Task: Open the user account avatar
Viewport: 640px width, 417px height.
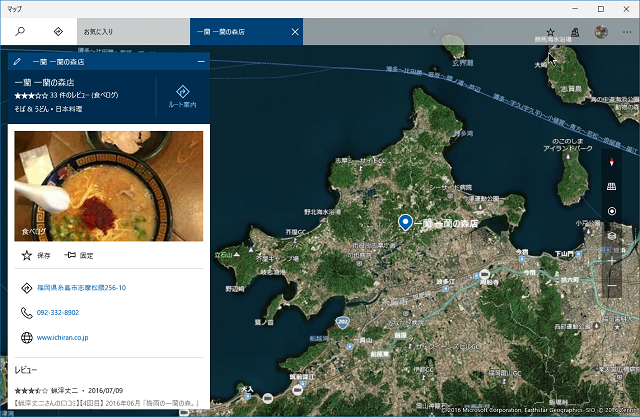Action: click(601, 32)
